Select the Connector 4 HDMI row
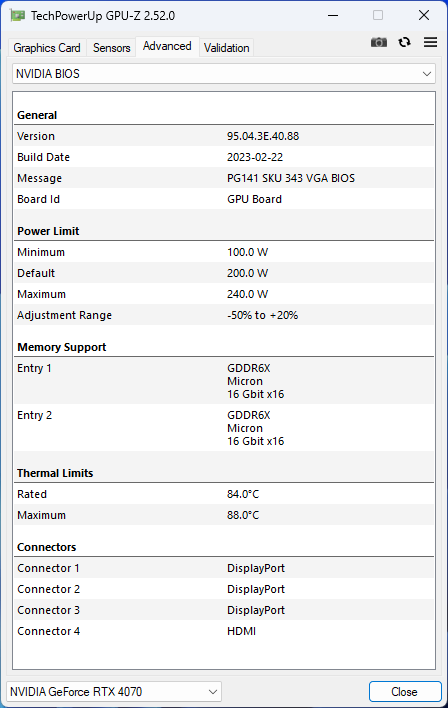This screenshot has height=708, width=448. [x=224, y=631]
